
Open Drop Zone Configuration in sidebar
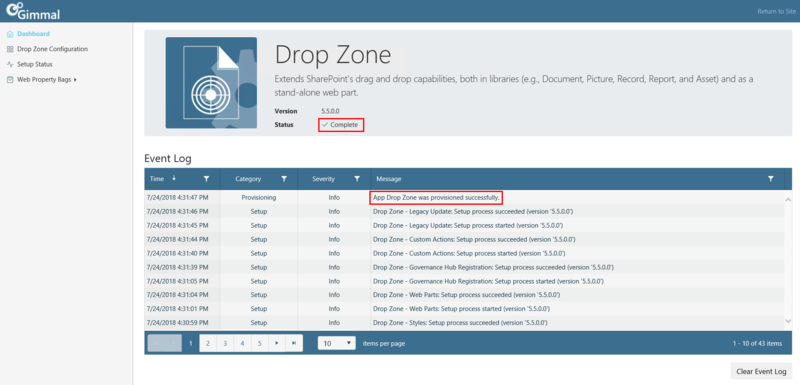(47, 49)
